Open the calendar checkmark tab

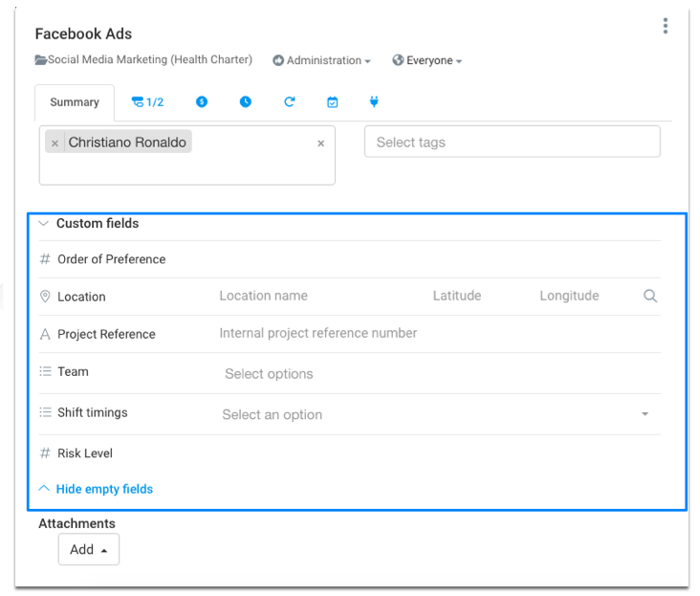tap(332, 102)
